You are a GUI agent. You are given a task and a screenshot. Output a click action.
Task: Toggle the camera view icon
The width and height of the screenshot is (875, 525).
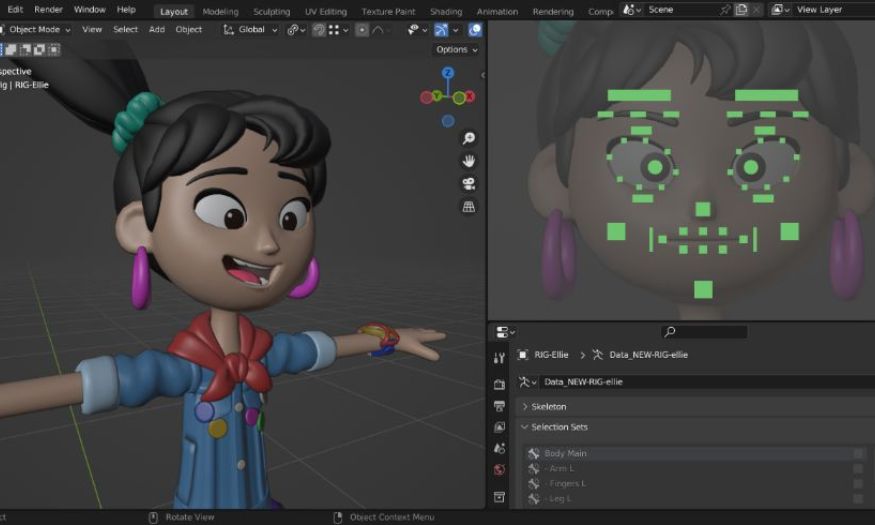coord(468,184)
